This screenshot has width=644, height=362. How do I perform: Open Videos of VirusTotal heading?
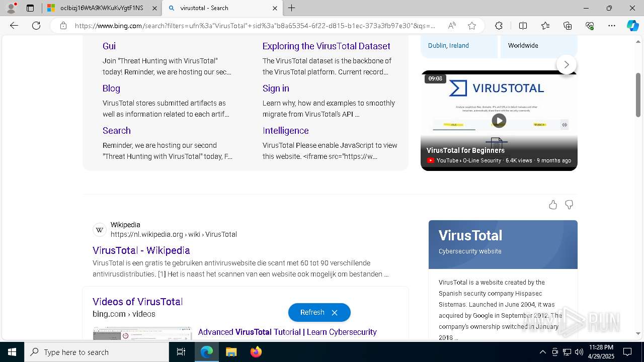point(137,302)
